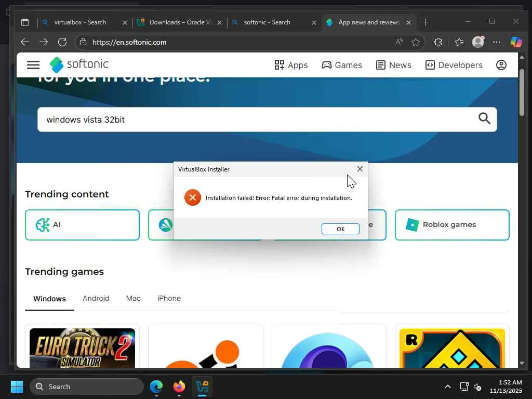Image resolution: width=532 pixels, height=399 pixels.
Task: Open the News section
Action: [x=394, y=65]
